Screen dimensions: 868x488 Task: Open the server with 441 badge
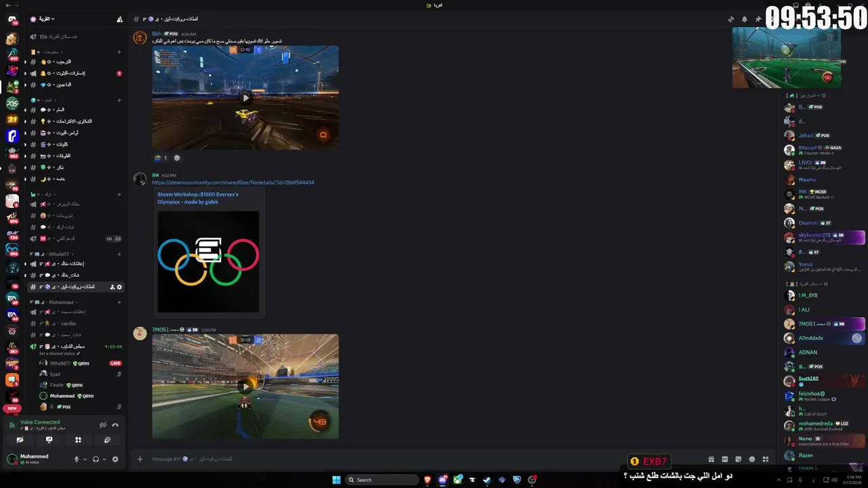pos(12,54)
